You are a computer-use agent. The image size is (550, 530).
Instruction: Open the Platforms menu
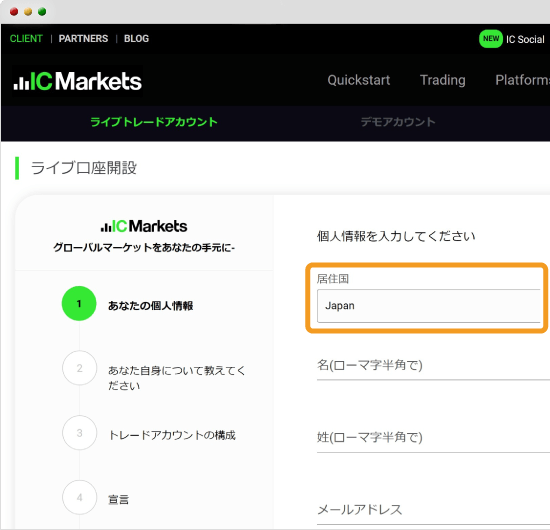523,80
